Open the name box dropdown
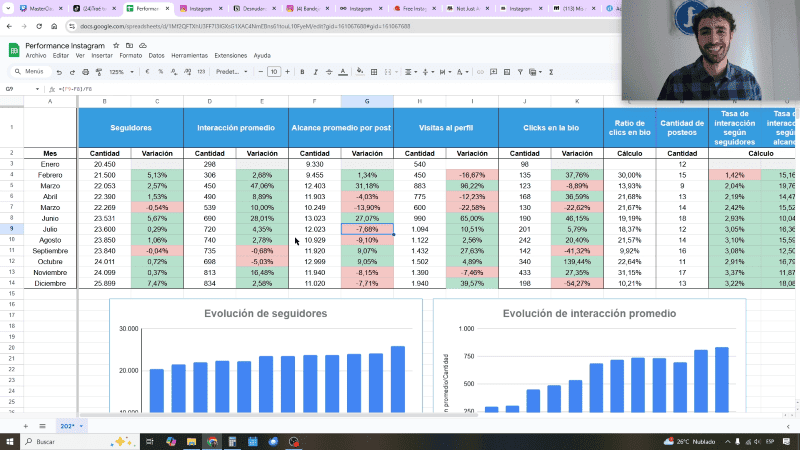This screenshot has height=450, width=800. coord(37,89)
